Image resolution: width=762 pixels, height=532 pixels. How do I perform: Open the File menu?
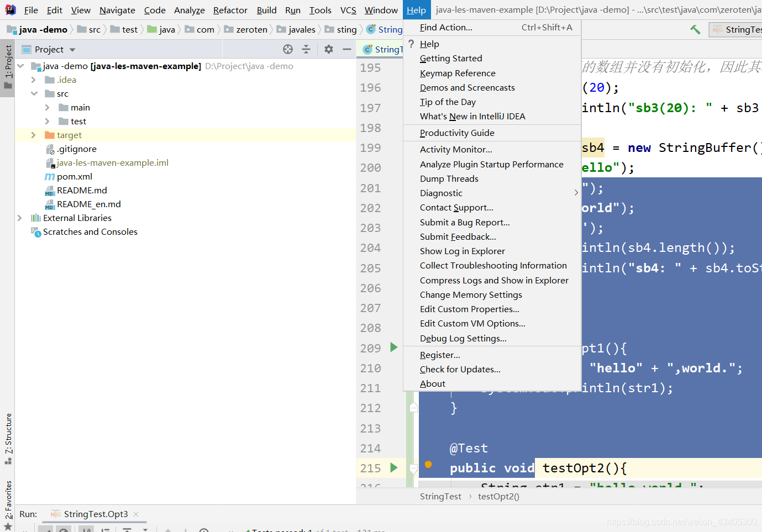[31, 10]
